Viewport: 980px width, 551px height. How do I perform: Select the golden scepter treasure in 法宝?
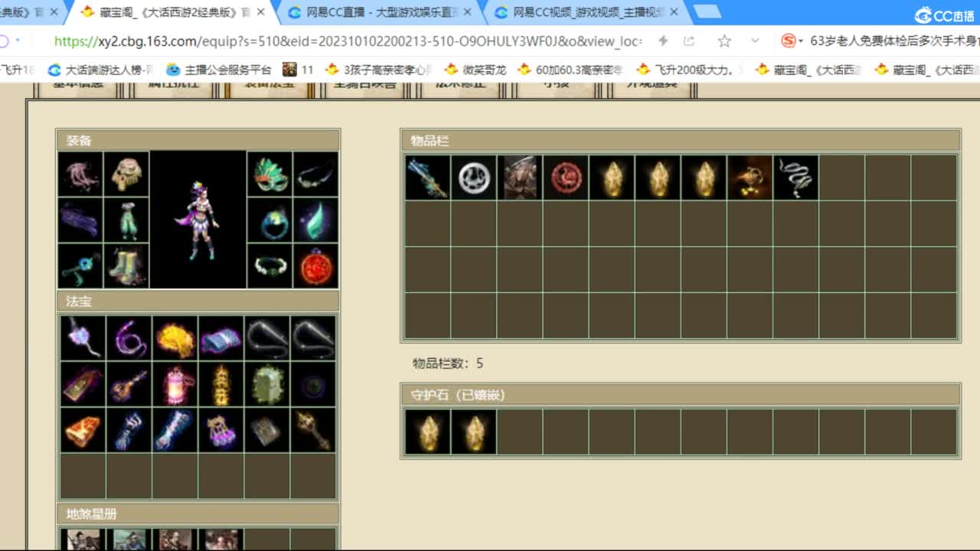(312, 429)
